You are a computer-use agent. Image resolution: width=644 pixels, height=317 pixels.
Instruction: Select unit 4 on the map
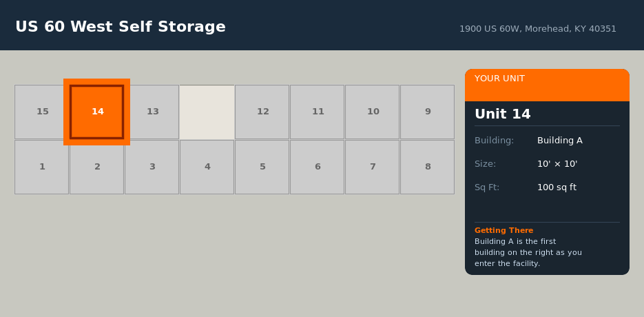click(207, 167)
